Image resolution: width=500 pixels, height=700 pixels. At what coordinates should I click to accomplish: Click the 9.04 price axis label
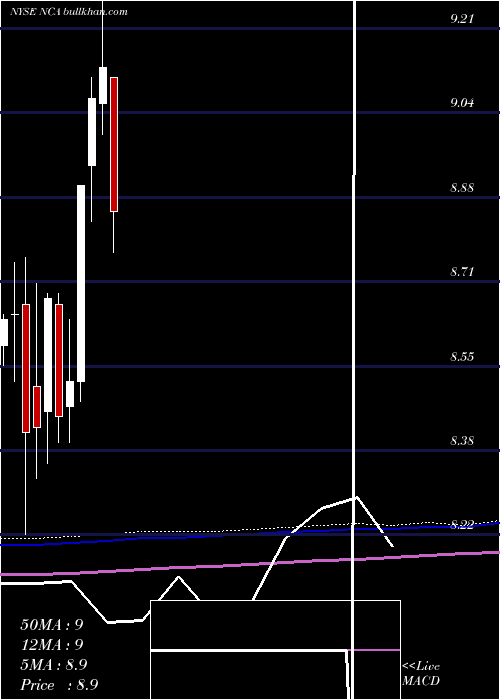click(x=462, y=103)
